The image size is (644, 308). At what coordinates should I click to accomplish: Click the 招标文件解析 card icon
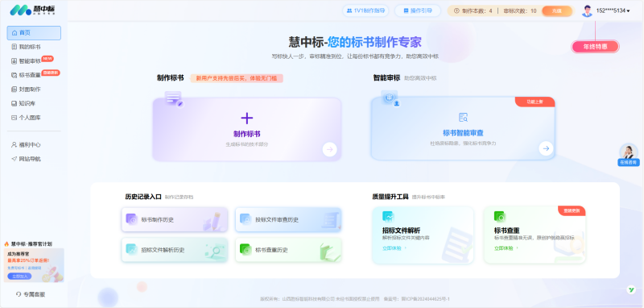(x=388, y=217)
